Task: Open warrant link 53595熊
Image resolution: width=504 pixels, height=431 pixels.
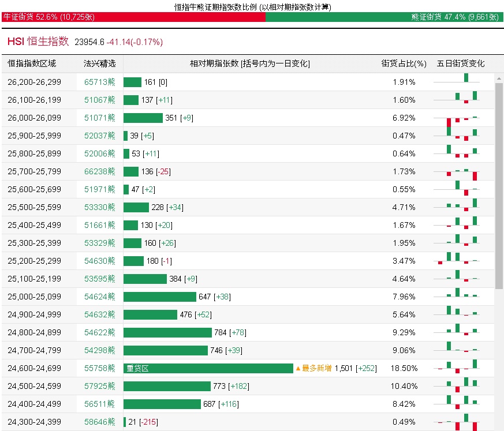Action: coord(100,279)
